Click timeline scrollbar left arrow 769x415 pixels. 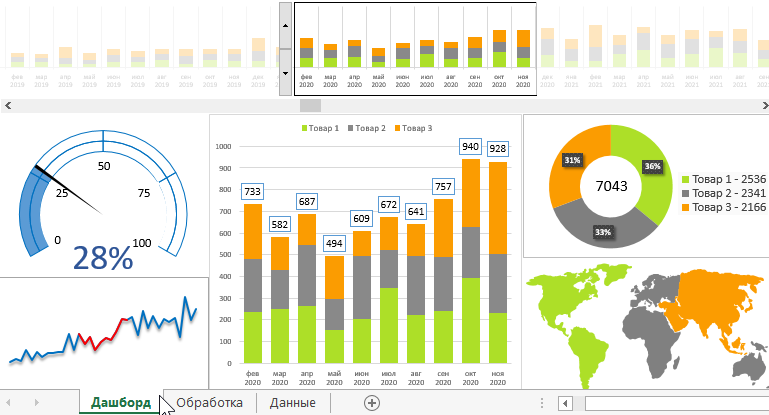6,105
